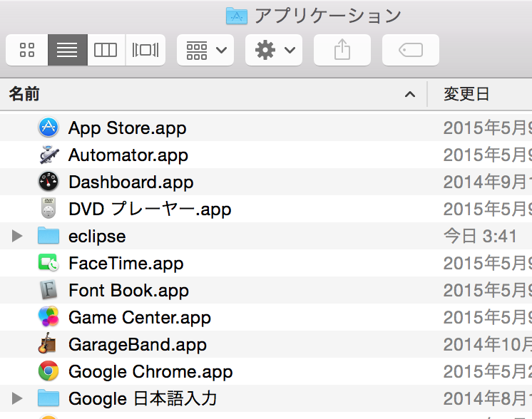Click the Google Chrome.app file name
Image resolution: width=532 pixels, height=419 pixels.
click(150, 372)
